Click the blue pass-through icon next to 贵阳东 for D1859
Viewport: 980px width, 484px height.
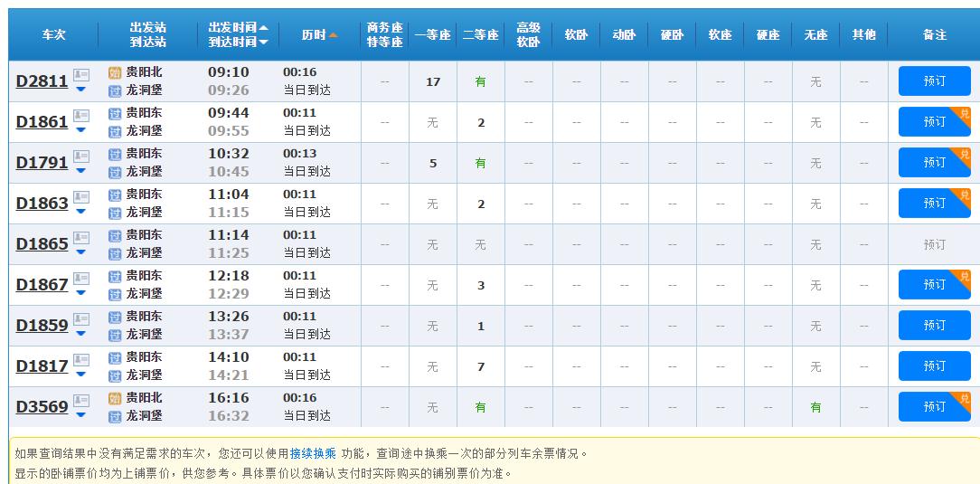tap(115, 317)
